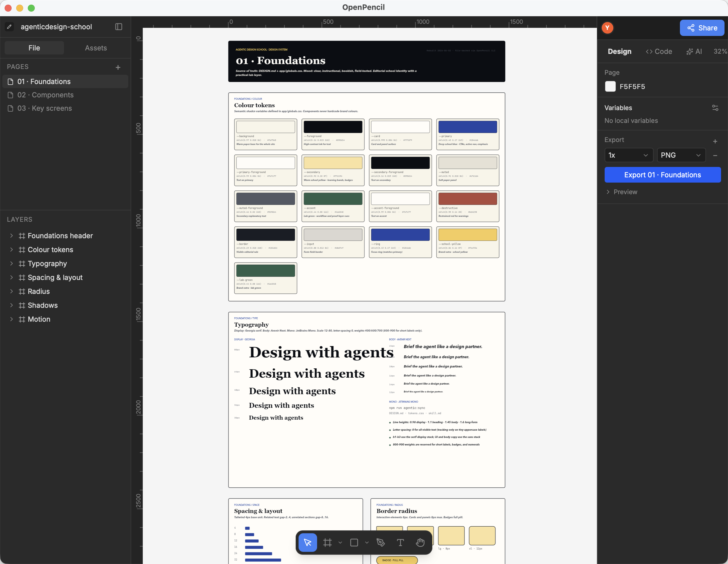
Task: Click the page icon of 03 · Key screens
Action: [x=10, y=108]
